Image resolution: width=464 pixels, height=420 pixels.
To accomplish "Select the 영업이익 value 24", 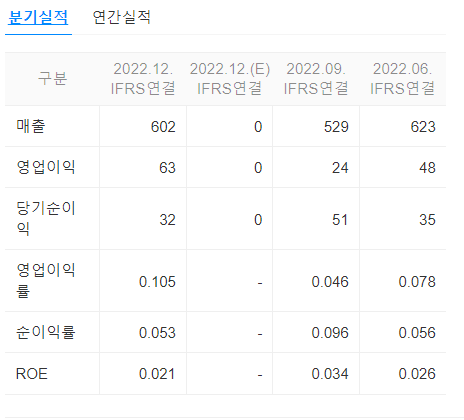I will (x=340, y=168).
